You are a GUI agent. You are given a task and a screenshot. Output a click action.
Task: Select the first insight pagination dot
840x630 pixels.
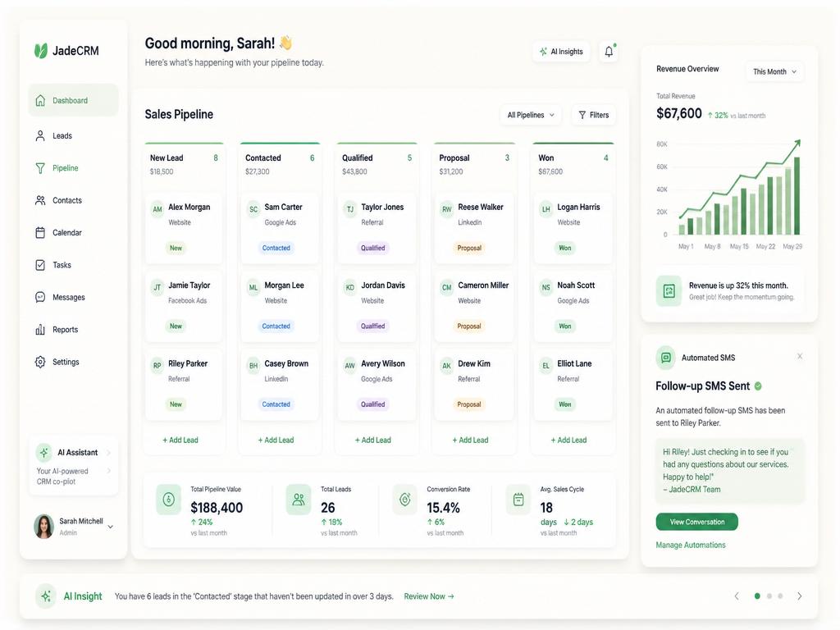(757, 596)
